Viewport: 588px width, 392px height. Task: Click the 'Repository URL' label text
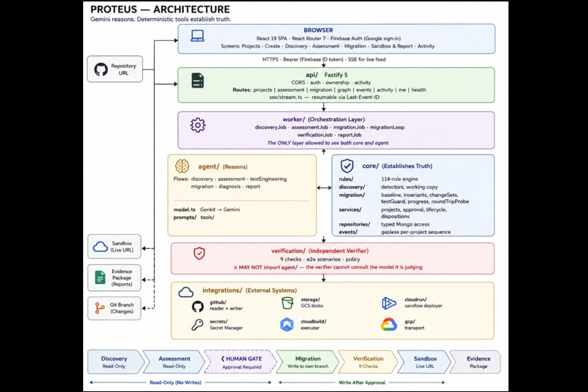click(x=123, y=69)
